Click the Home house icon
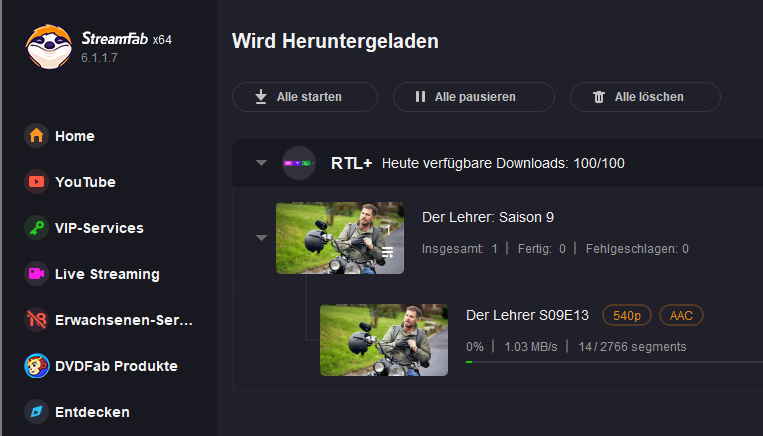 [36, 136]
